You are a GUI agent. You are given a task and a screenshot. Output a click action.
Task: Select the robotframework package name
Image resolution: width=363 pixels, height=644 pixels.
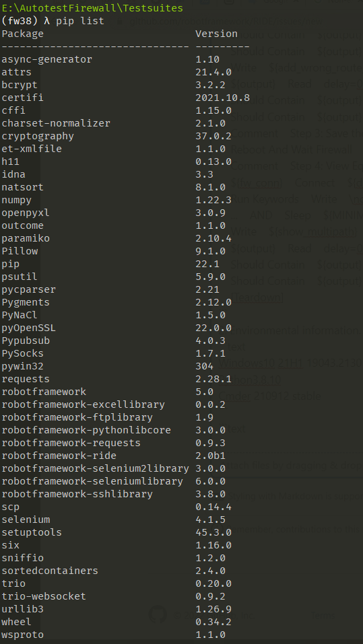coord(44,392)
